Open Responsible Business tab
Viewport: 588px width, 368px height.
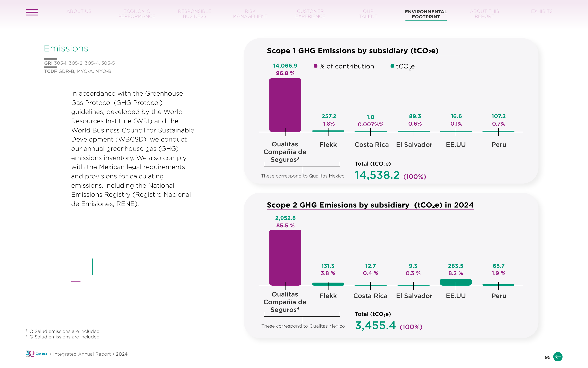(x=194, y=14)
